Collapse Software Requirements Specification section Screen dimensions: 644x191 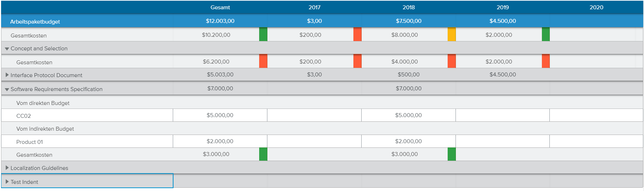click(7, 89)
